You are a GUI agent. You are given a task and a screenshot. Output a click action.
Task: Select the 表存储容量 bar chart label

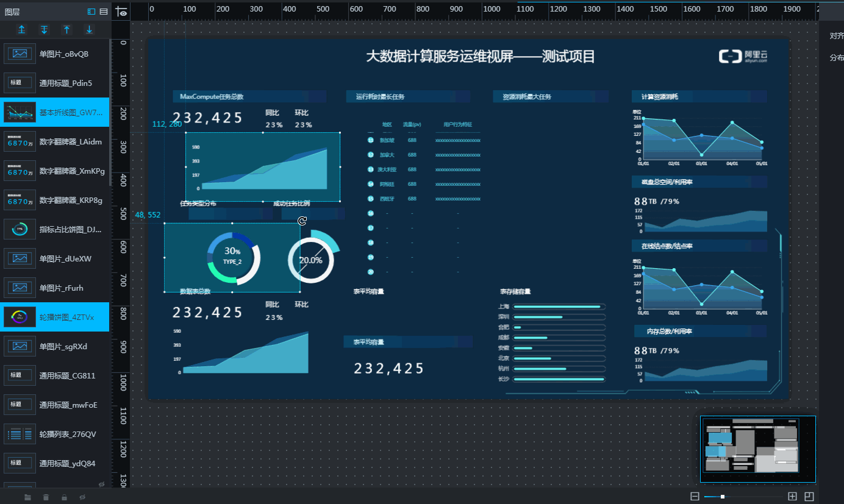(515, 291)
